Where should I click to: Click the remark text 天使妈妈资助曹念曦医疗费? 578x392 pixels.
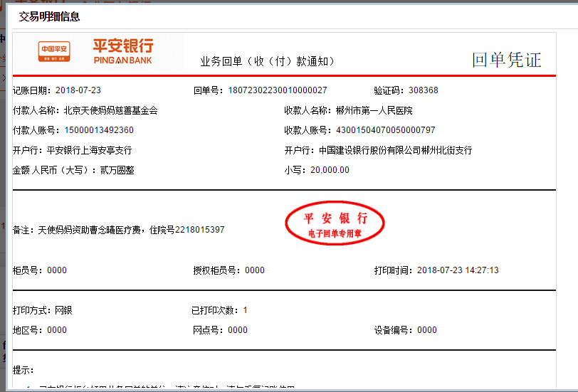coord(89,230)
